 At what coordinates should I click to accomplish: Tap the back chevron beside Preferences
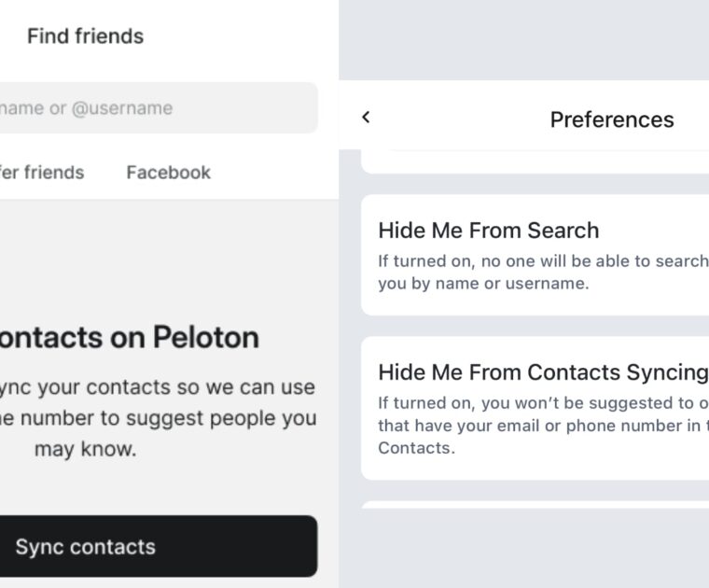point(366,117)
